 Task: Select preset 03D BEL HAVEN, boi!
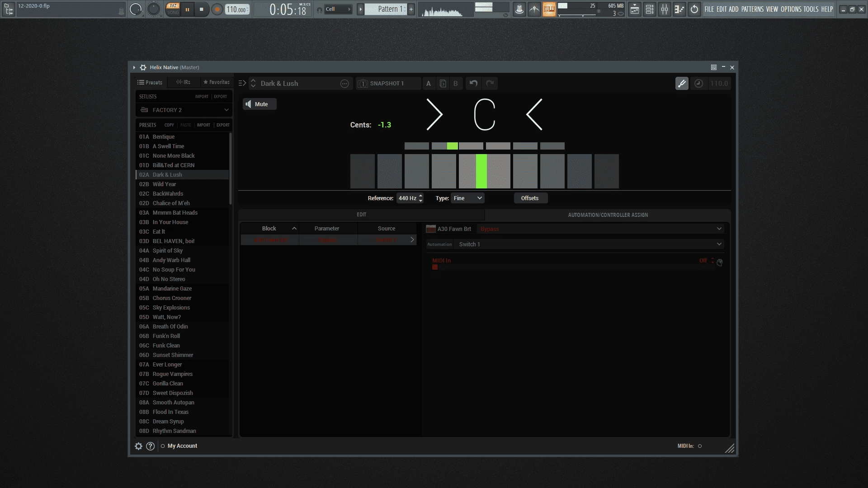[x=182, y=241]
